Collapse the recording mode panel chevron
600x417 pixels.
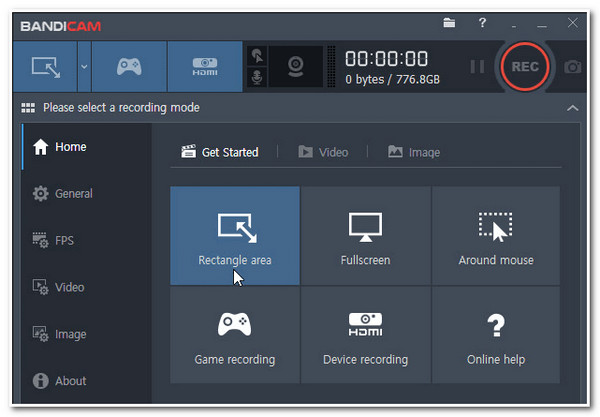(572, 108)
